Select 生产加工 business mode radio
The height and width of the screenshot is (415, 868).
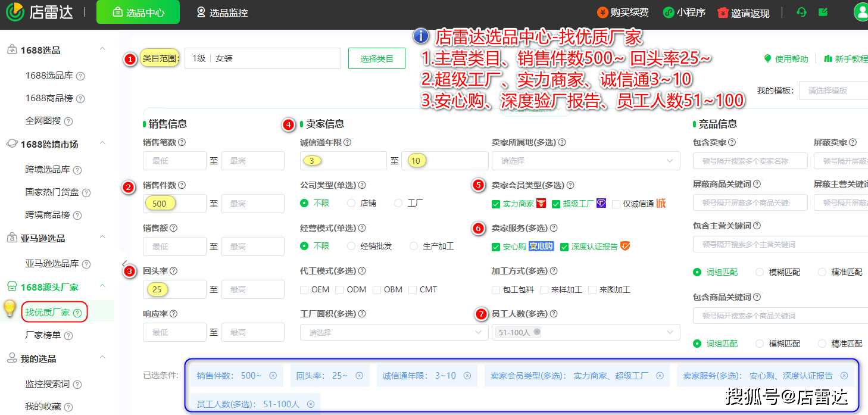(x=414, y=246)
